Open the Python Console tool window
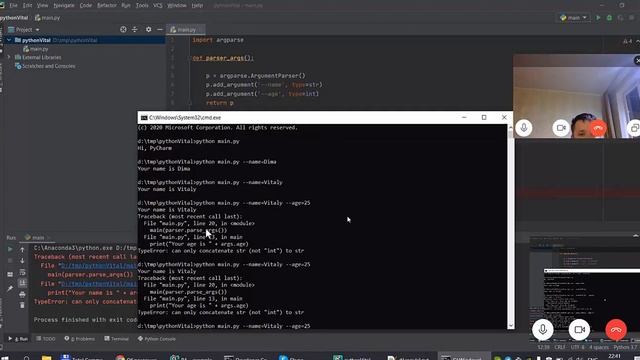 [157, 339]
